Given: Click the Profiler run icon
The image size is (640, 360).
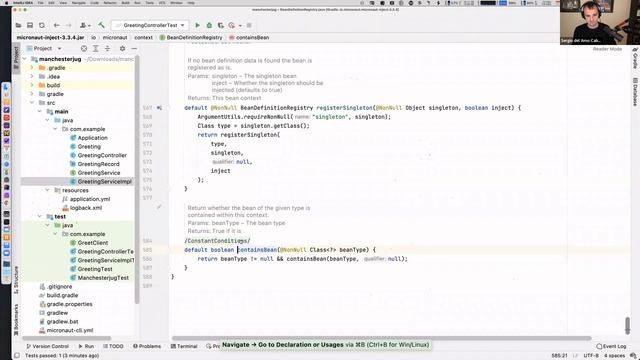Looking at the screenshot, I should pos(232,25).
